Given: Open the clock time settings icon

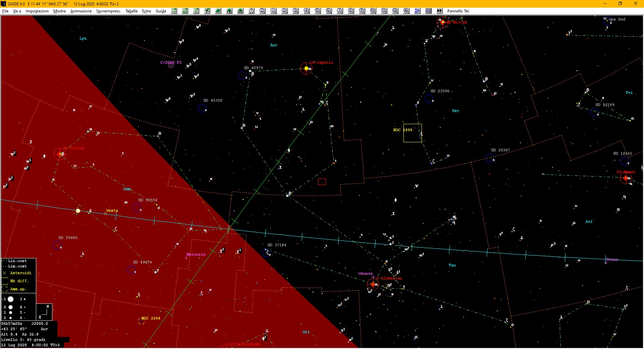Looking at the screenshot, I should [x=252, y=11].
